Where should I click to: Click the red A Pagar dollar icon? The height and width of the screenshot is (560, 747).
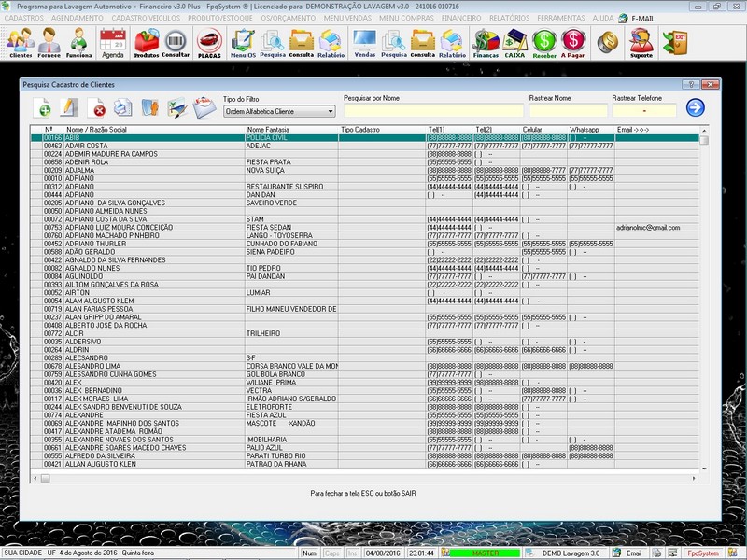point(572,43)
